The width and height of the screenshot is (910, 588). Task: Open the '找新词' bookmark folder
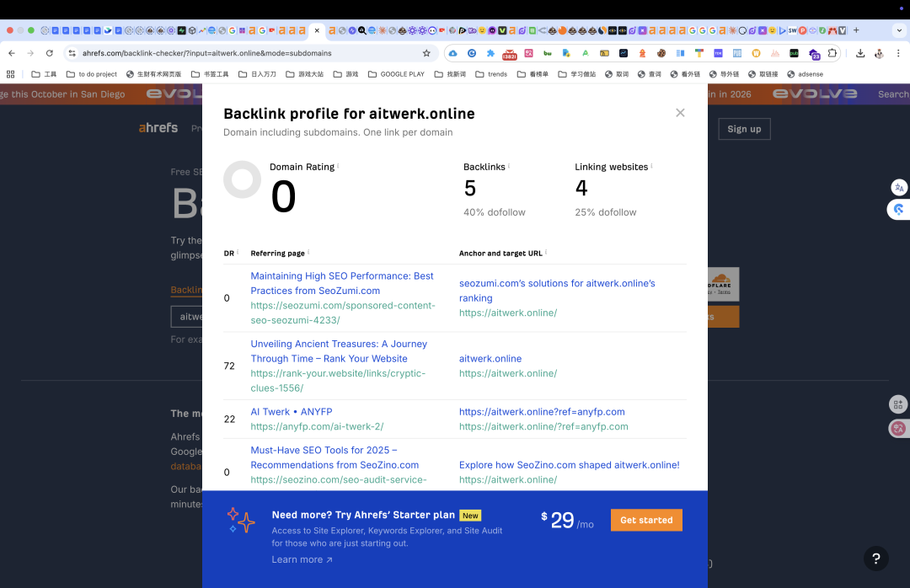tap(450, 74)
